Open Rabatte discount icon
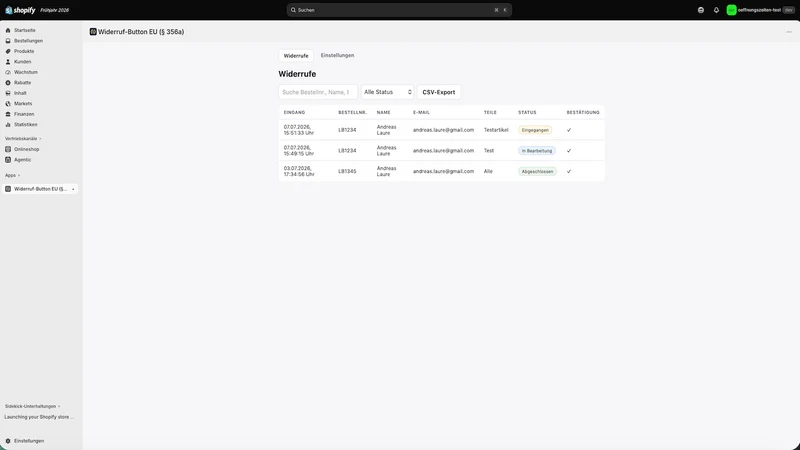Screen dimensions: 800x450 click(x=8, y=83)
